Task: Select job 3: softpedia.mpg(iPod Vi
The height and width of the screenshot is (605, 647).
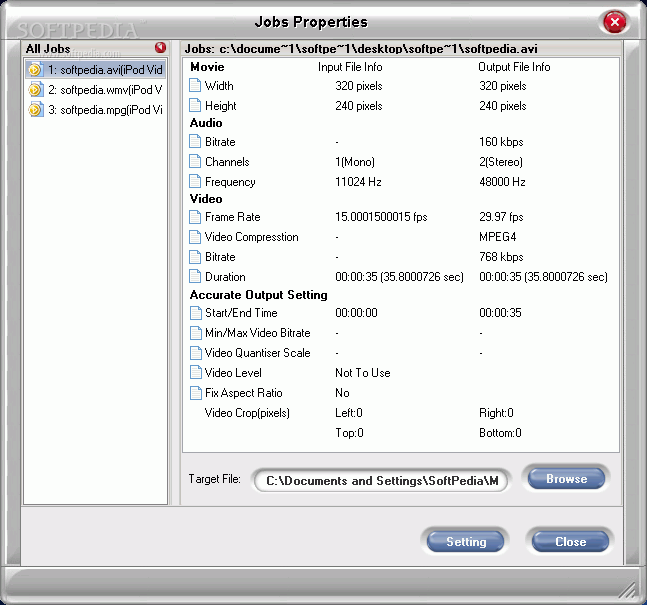Action: coord(95,110)
